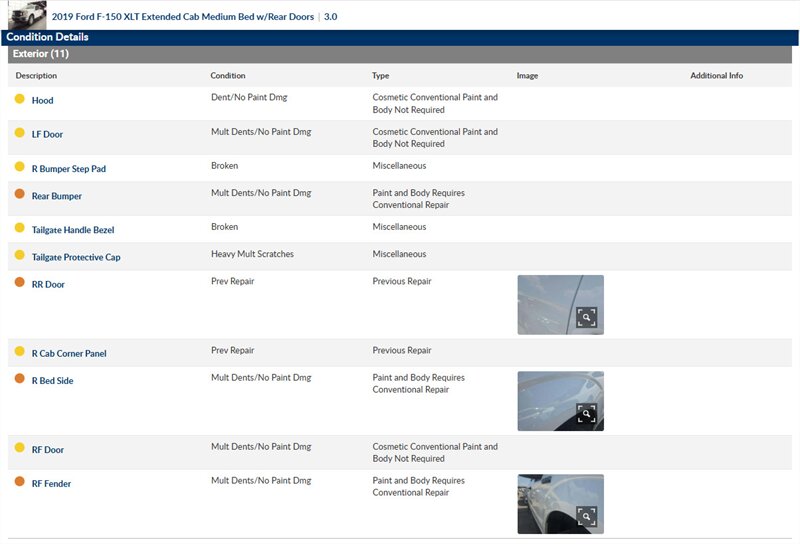Click the magnify icon on RF Fender image

pos(586,516)
